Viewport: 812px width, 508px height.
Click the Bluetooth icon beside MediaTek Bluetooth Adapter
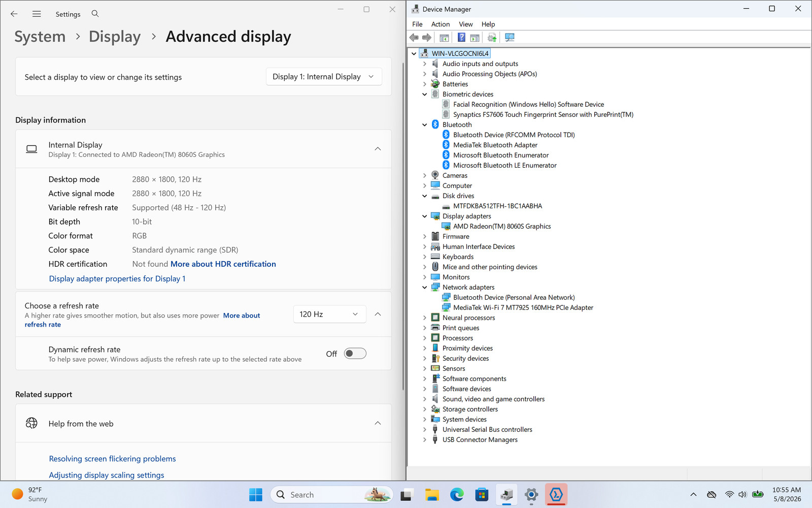pos(446,145)
